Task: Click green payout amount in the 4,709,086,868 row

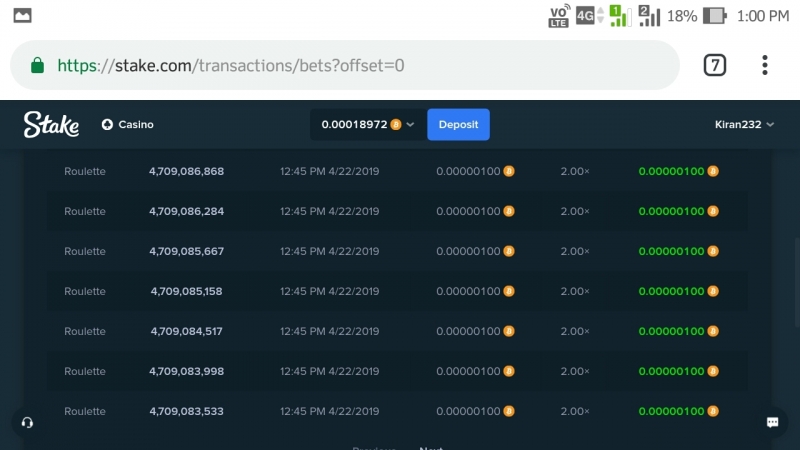Action: 671,171
